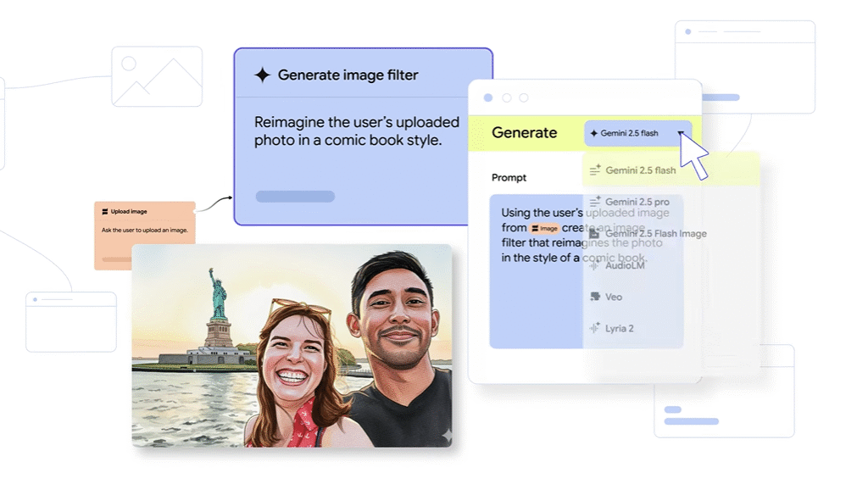
Task: Click the 'Reimagine the user's uploaded photo' description
Action: click(357, 131)
